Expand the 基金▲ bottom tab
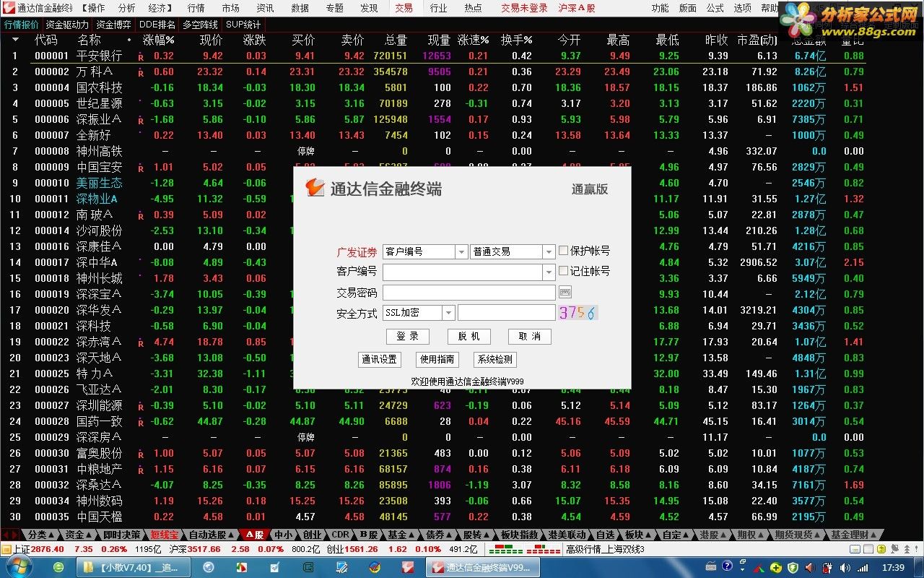This screenshot has height=578, width=924. pos(402,535)
